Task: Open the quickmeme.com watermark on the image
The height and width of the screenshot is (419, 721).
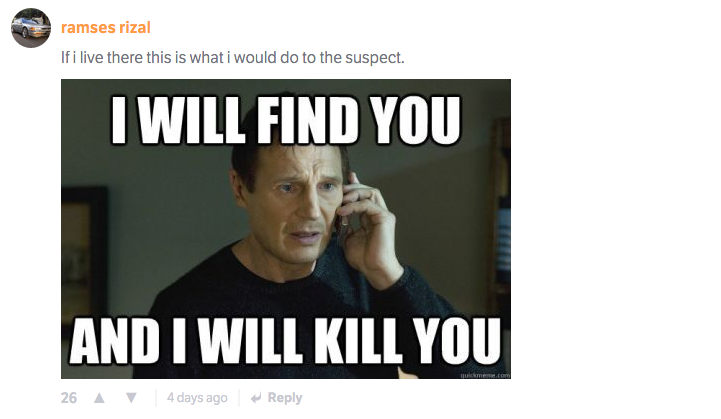Action: point(485,375)
